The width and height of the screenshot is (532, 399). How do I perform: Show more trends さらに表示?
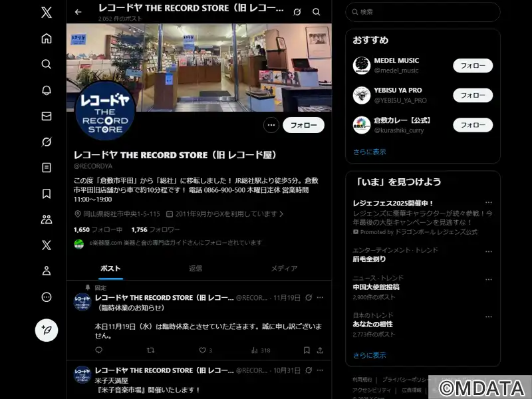370,355
